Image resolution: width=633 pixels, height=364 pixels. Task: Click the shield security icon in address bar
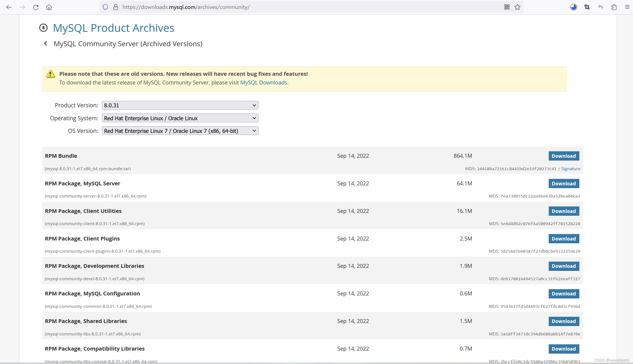tap(105, 7)
